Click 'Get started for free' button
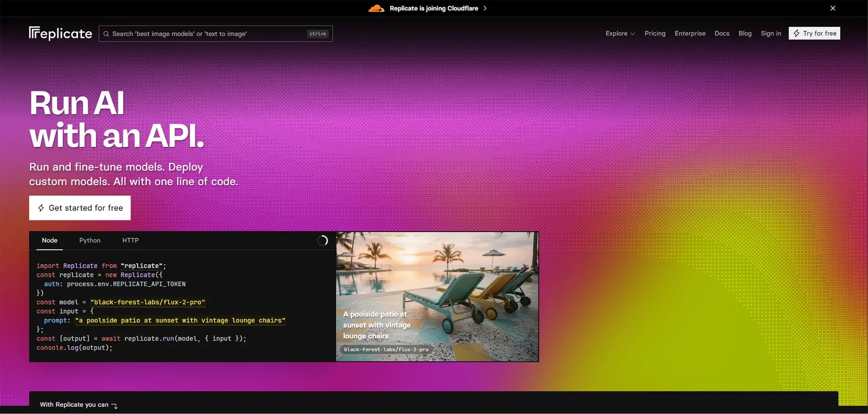Screen dimensions: 868x414 [x=80, y=208]
